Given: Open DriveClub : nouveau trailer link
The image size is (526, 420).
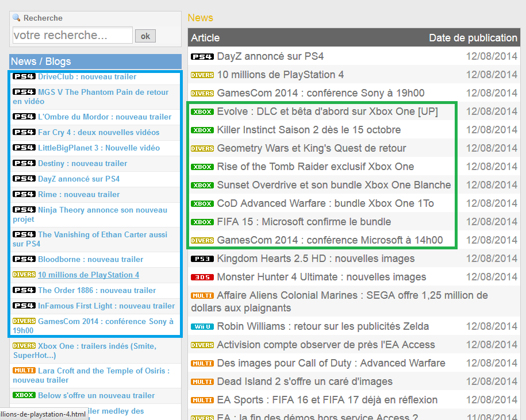Looking at the screenshot, I should click(x=87, y=76).
